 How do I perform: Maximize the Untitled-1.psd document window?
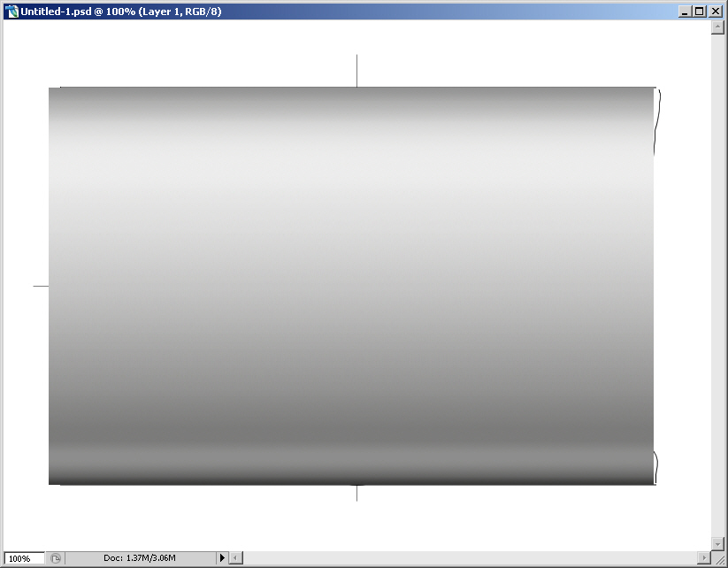coord(699,12)
